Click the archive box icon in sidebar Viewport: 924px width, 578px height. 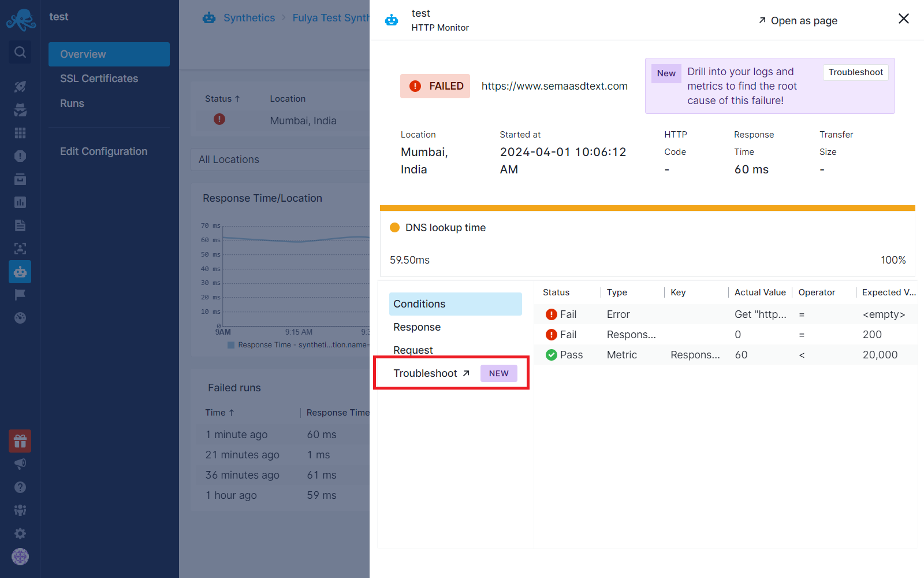coord(20,179)
